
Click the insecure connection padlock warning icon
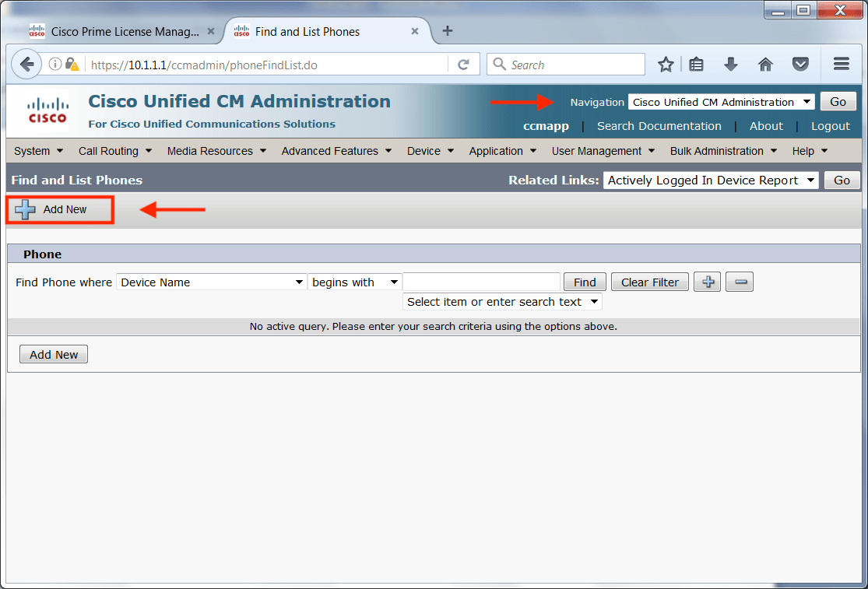[72, 64]
